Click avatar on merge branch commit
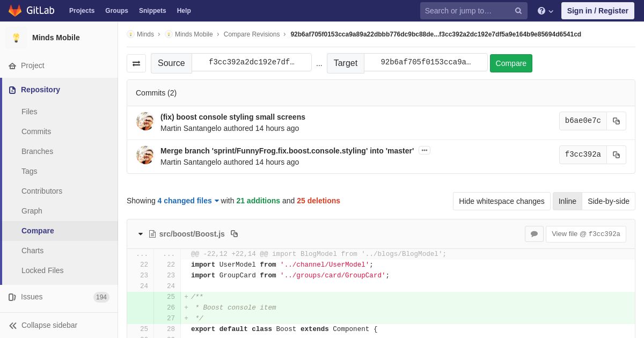Screen dimensions: 644x338 tap(145, 155)
